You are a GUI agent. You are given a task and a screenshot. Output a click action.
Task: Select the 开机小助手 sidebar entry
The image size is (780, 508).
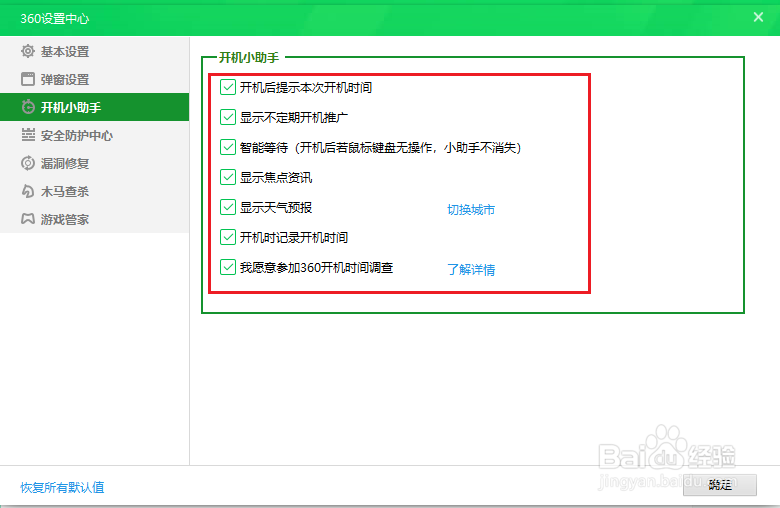pyautogui.click(x=95, y=107)
